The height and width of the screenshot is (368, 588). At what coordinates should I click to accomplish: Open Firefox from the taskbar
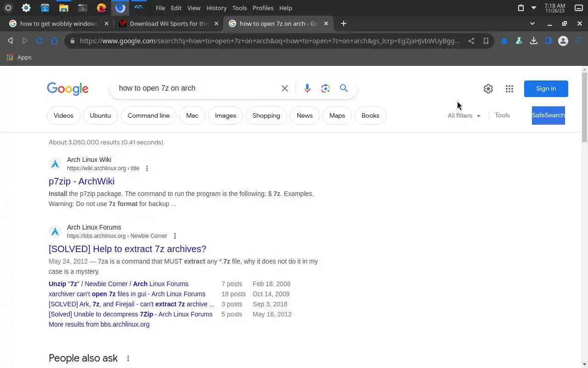click(102, 8)
